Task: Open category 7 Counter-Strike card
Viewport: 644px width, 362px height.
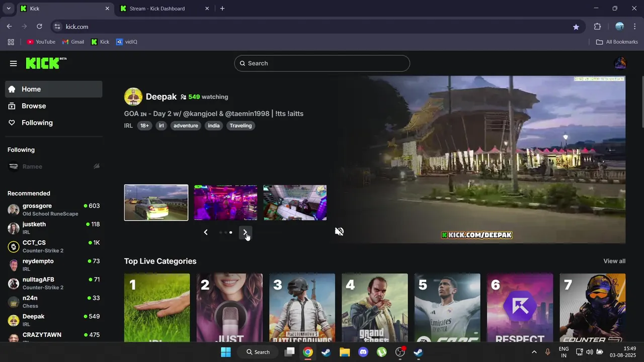Action: click(x=593, y=308)
